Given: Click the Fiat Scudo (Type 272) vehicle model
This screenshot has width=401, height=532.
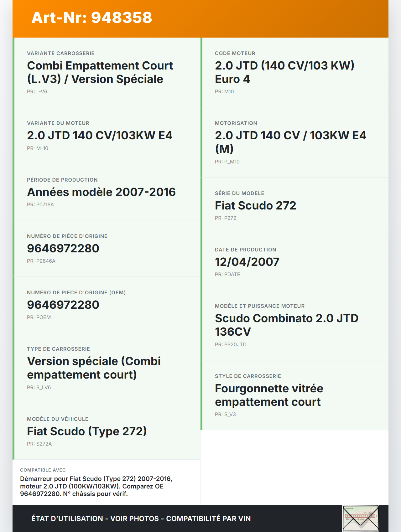Looking at the screenshot, I should pyautogui.click(x=87, y=431).
